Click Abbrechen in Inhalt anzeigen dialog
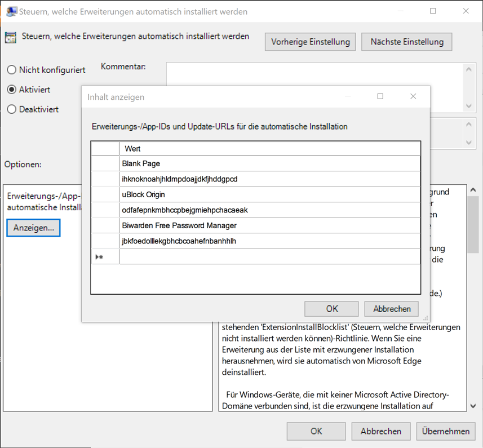Viewport: 483px width, 448px height. point(392,309)
